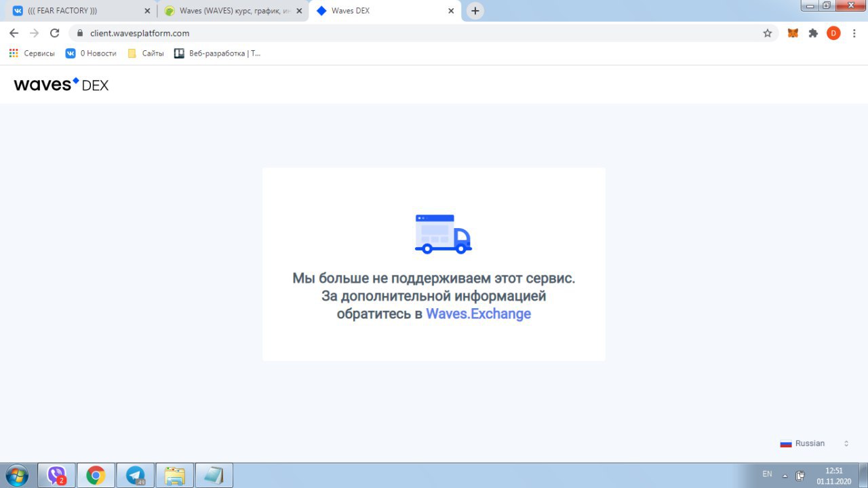
Task: Click the address bar URL
Action: [x=140, y=33]
